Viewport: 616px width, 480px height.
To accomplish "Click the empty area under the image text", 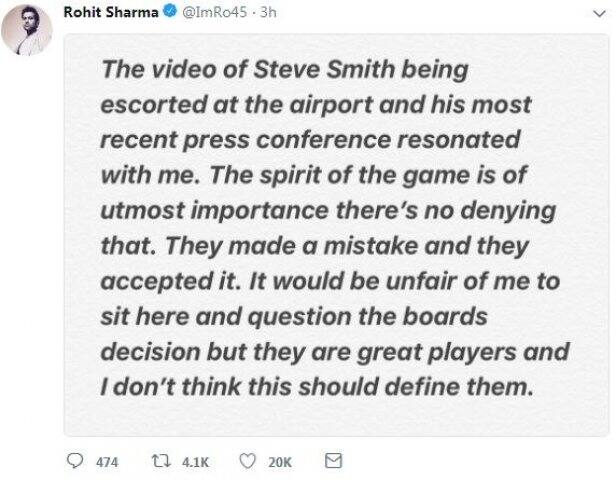I will coord(336,417).
